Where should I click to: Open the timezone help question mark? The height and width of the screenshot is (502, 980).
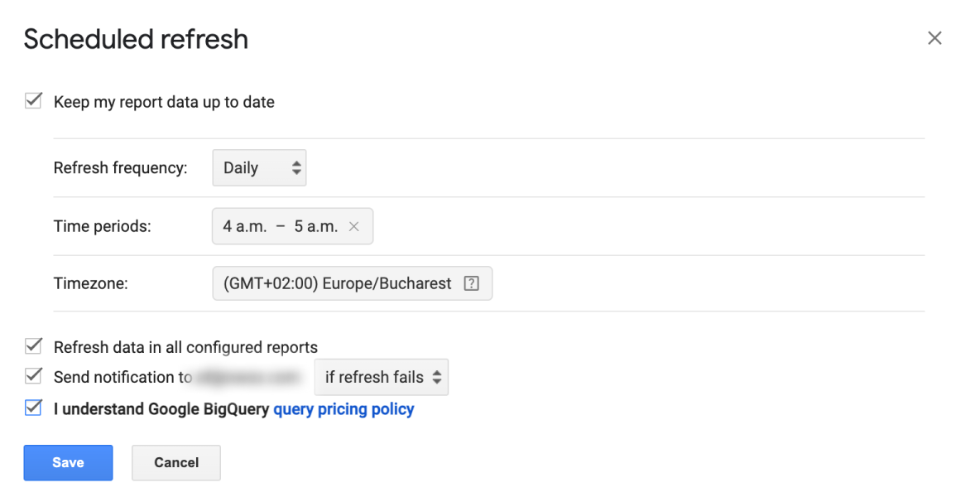471,284
